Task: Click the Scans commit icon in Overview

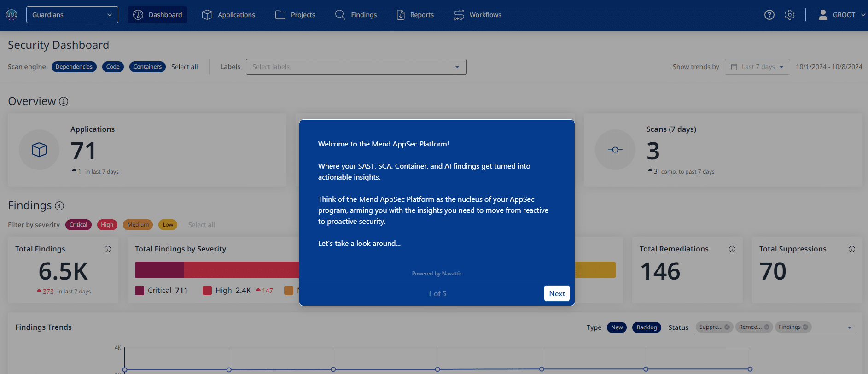Action: [615, 150]
